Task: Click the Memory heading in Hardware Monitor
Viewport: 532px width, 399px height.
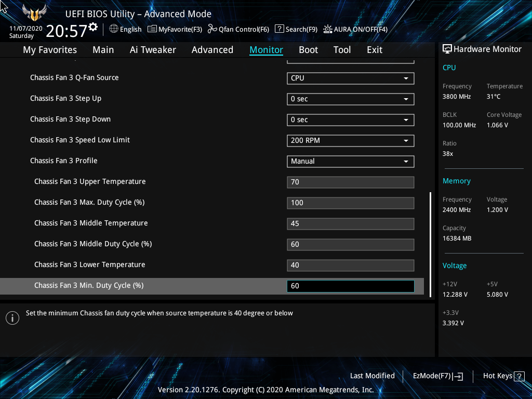Action: click(456, 181)
